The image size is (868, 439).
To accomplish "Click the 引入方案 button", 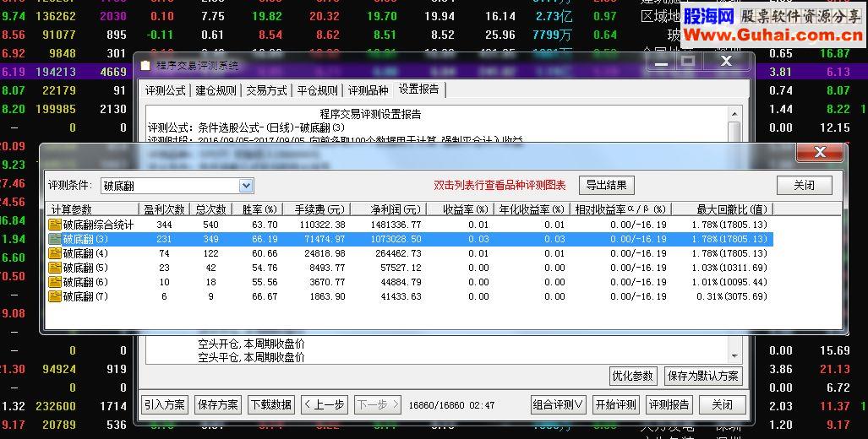I will (x=165, y=404).
